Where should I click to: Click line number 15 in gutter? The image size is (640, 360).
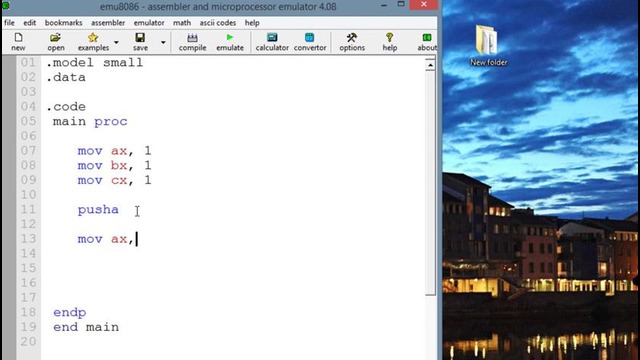28,268
